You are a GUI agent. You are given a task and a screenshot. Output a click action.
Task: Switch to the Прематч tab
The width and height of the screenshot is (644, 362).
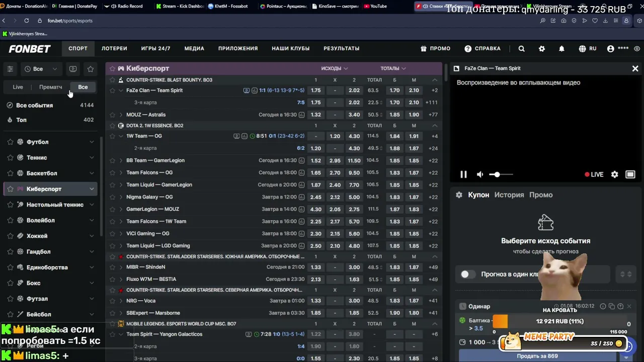pyautogui.click(x=51, y=87)
